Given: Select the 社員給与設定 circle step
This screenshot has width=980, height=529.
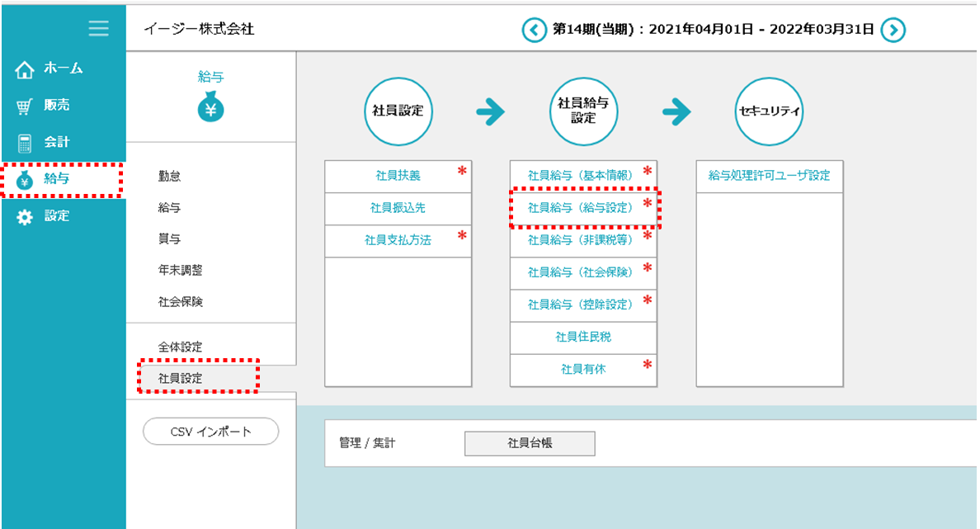Looking at the screenshot, I should point(583,111).
